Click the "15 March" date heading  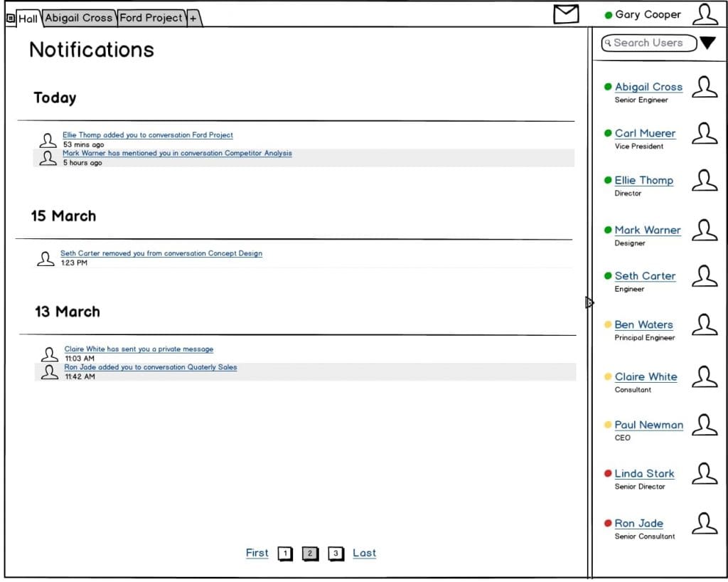pyautogui.click(x=63, y=216)
